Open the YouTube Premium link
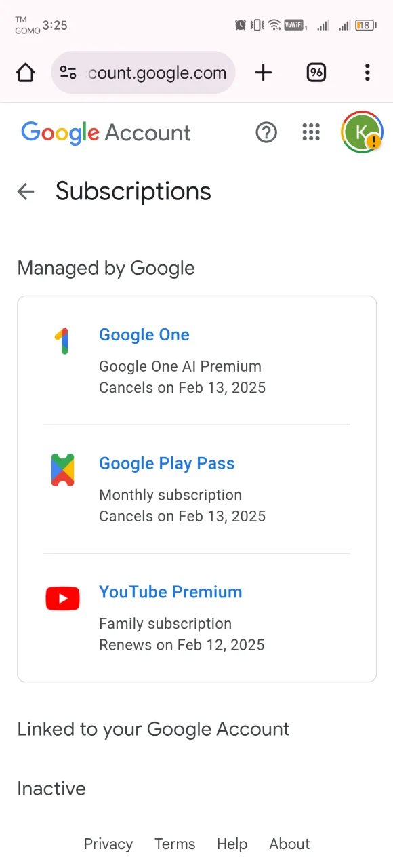Screen dimensions: 393x868 [171, 592]
